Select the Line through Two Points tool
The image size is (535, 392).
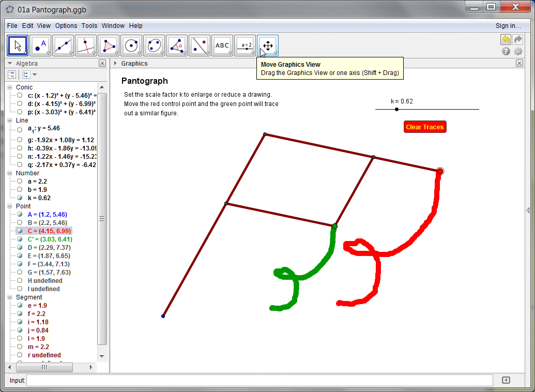pyautogui.click(x=63, y=46)
